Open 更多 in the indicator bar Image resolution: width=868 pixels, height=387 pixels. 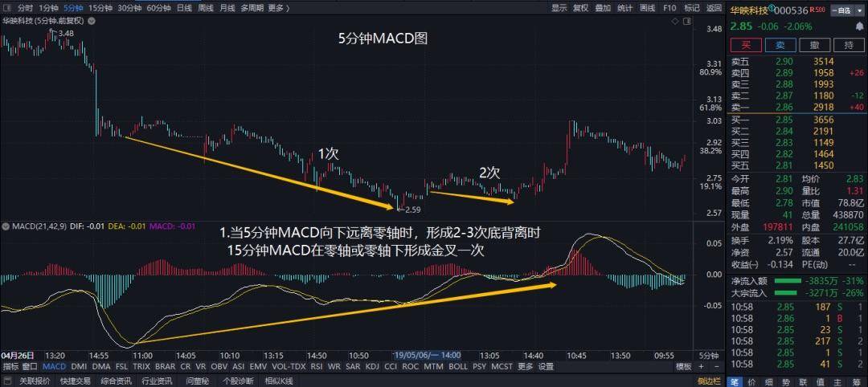tap(526, 366)
